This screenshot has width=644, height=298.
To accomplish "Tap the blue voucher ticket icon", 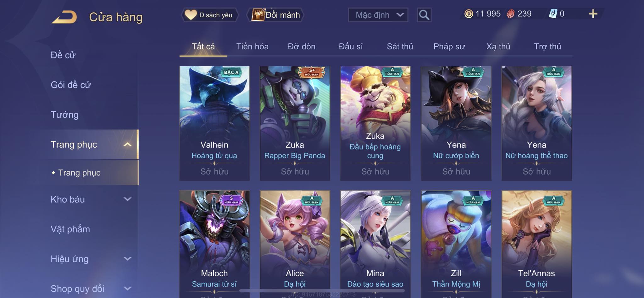I will click(x=553, y=14).
